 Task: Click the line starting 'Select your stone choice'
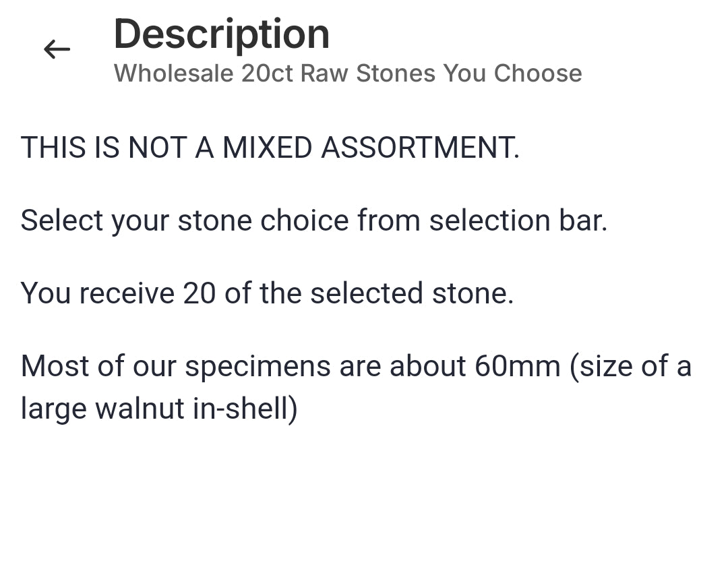tap(313, 220)
